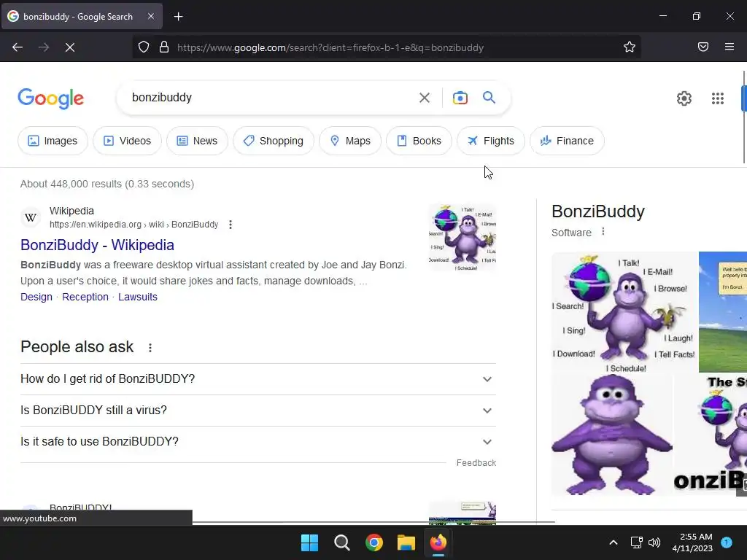Screen dimensions: 747x560
Task: Open the tracking protection shield icon
Action: tap(144, 47)
